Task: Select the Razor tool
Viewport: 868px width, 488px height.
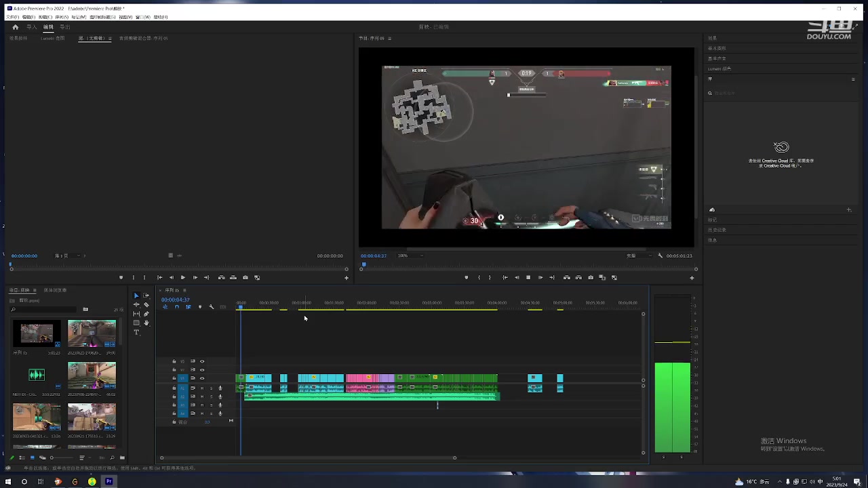Action: [146, 305]
